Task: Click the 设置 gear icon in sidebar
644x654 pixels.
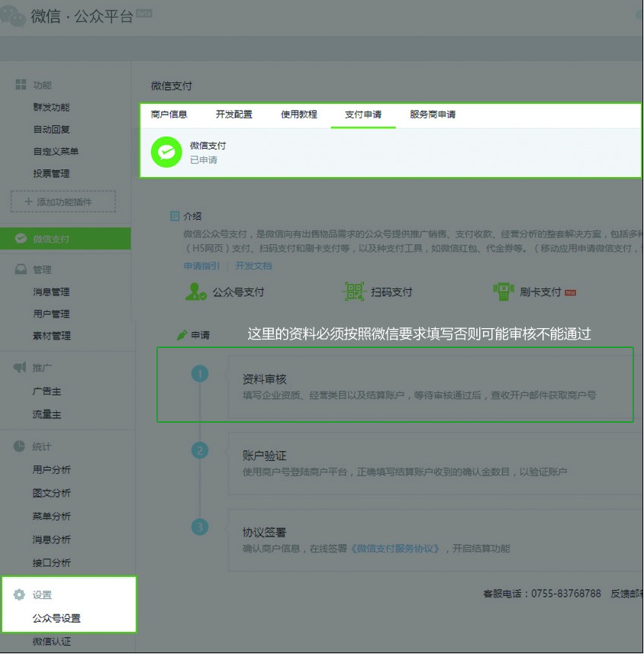Action: point(20,595)
